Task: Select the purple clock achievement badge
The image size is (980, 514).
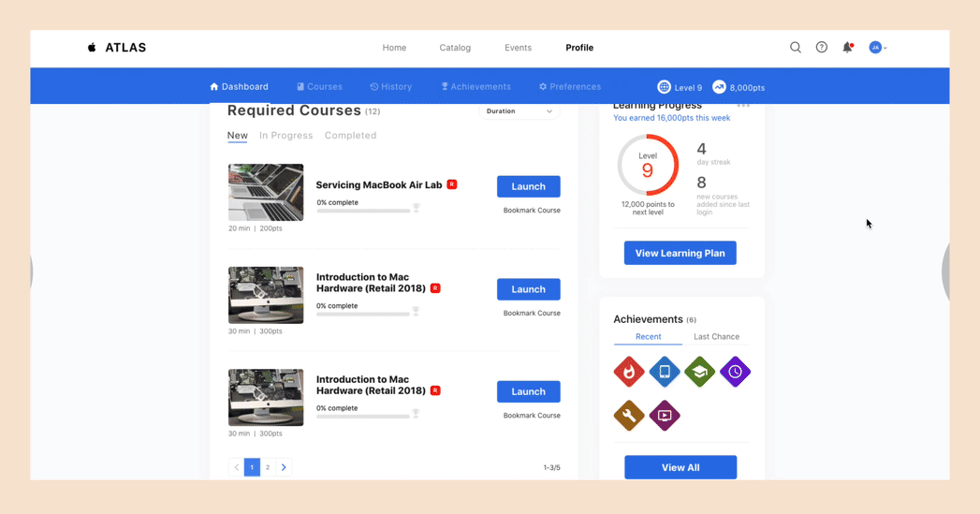Action: [x=735, y=372]
